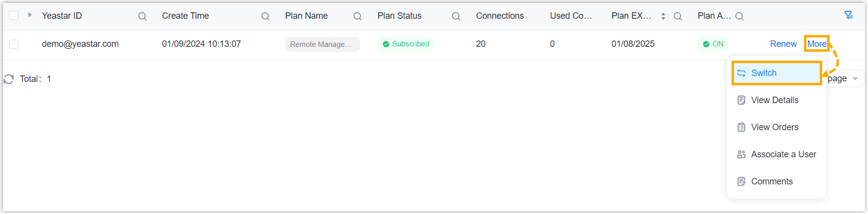Image resolution: width=868 pixels, height=214 pixels.
Task: Tick checkbox for demo@yeastar.com row
Action: point(14,44)
